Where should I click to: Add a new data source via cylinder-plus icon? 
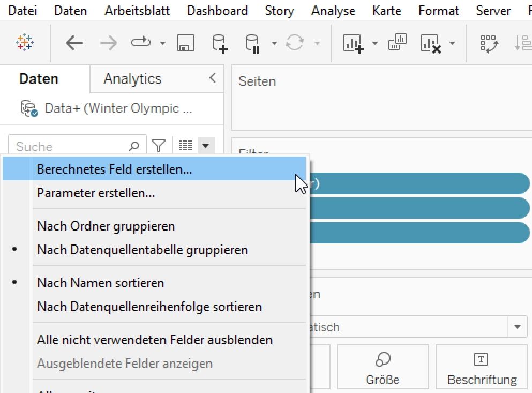219,43
